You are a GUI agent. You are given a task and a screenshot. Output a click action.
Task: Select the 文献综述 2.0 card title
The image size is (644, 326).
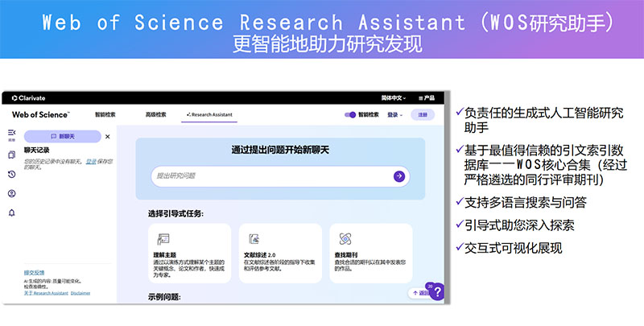click(259, 255)
